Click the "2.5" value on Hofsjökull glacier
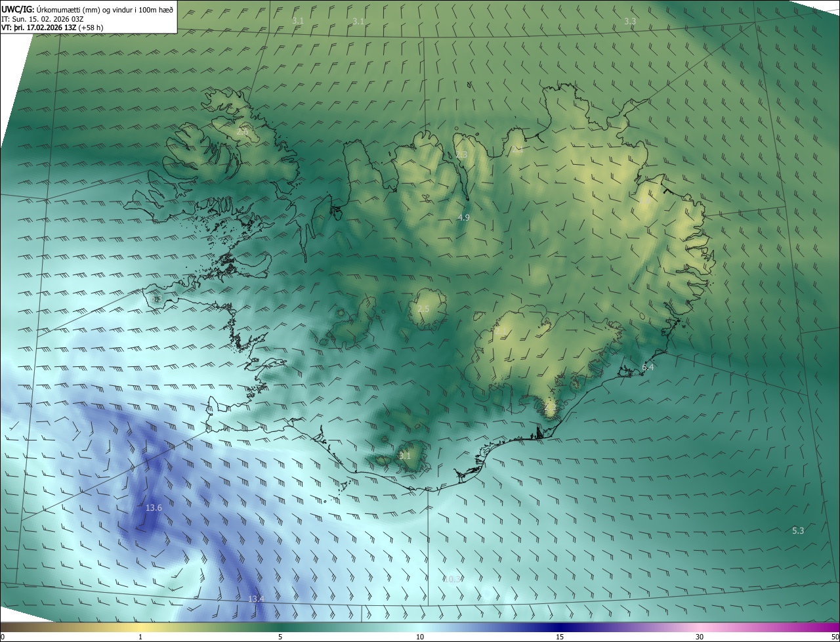 (423, 309)
